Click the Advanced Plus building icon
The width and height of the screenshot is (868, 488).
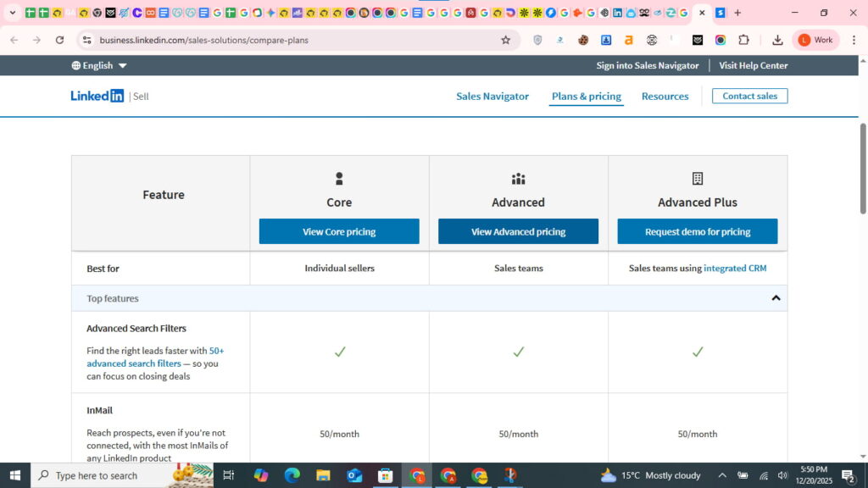(x=698, y=179)
